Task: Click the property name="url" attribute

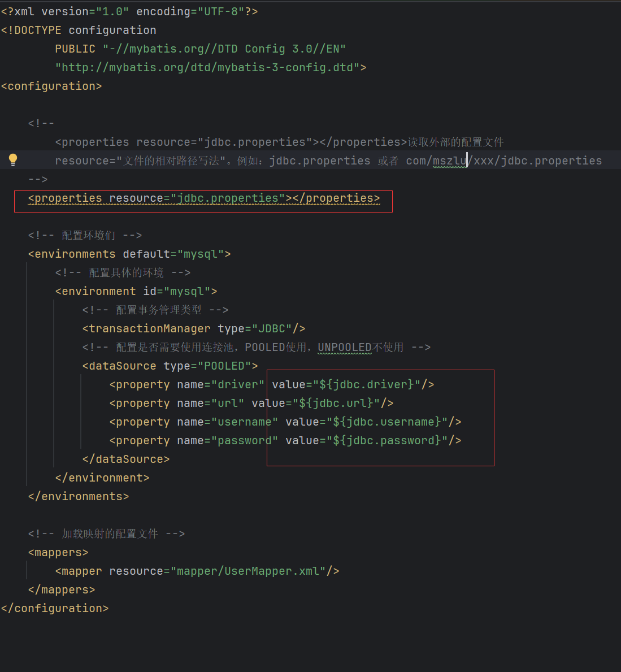Action: 210,404
